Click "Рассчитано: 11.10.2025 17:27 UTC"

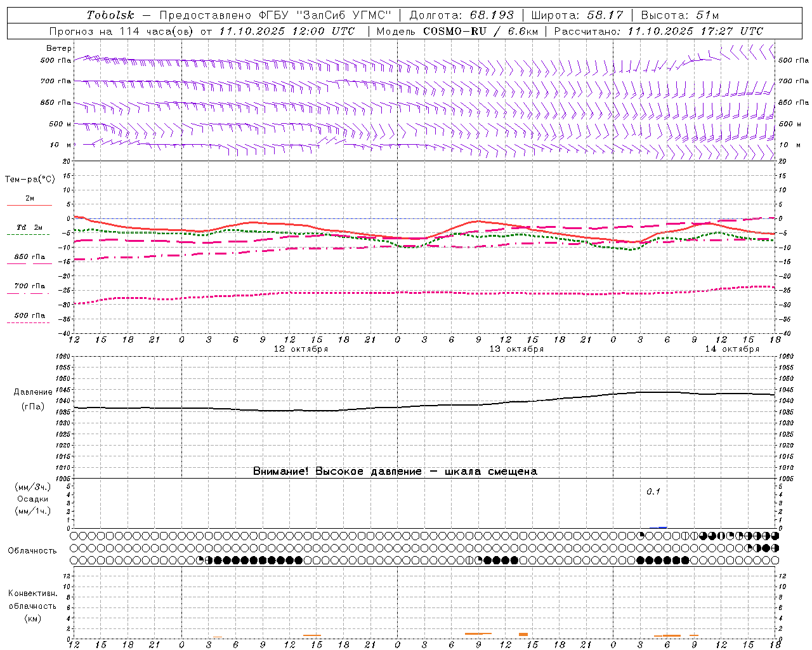click(x=658, y=31)
